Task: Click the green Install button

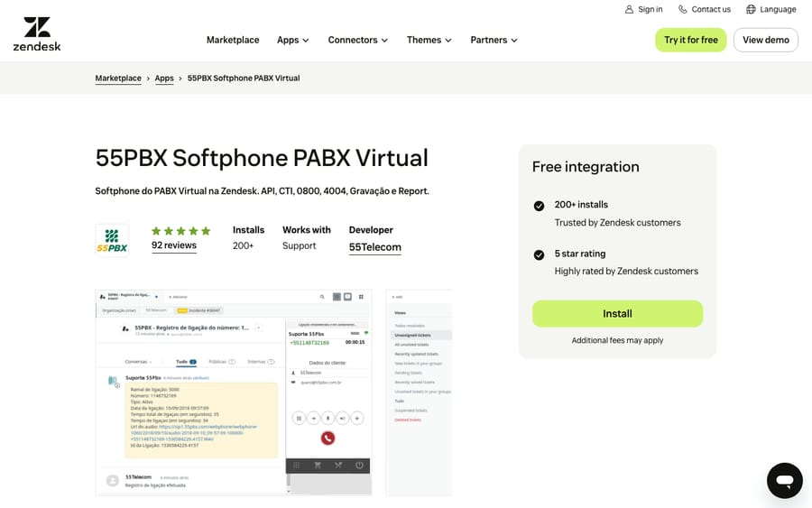Action: click(x=617, y=314)
